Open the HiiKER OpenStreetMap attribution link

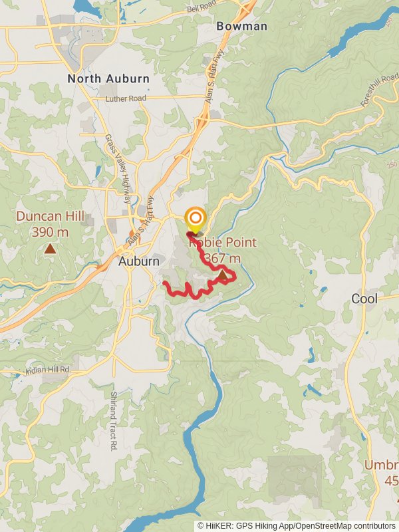[296, 526]
